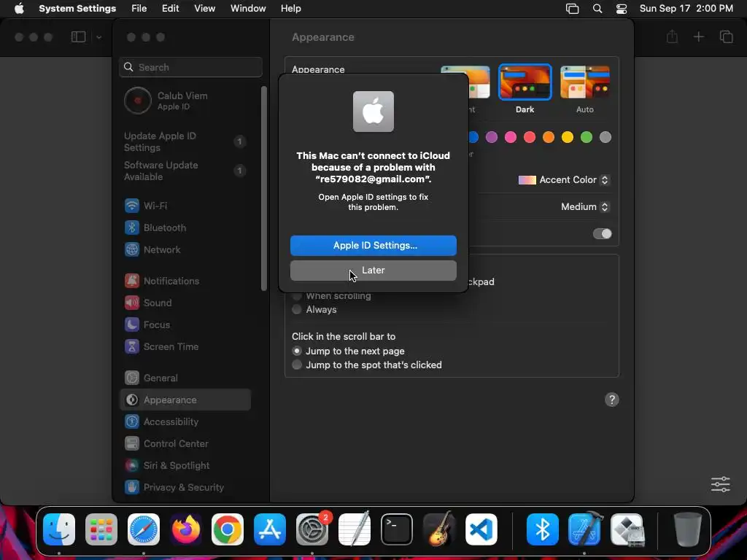Open the Apple menu

(x=19, y=9)
